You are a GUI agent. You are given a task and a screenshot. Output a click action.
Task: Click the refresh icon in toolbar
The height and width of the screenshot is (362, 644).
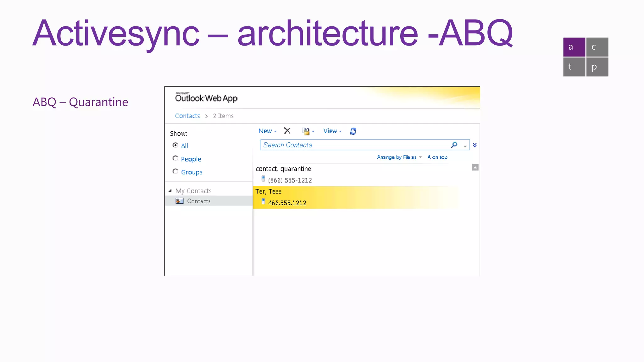353,131
